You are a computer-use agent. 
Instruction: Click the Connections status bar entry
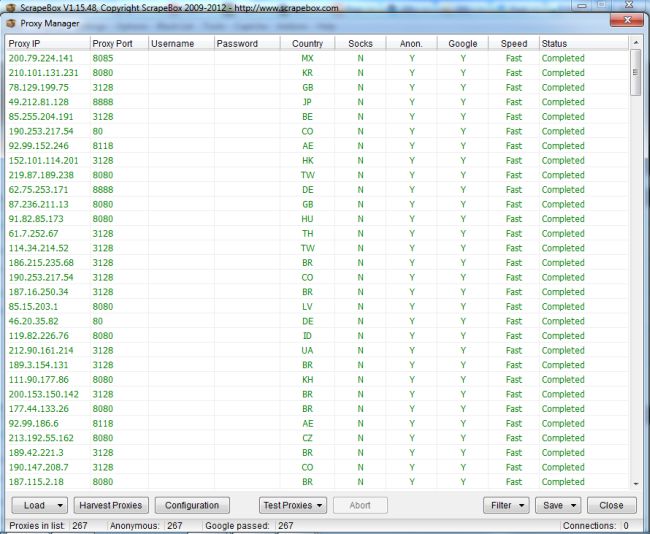point(596,526)
